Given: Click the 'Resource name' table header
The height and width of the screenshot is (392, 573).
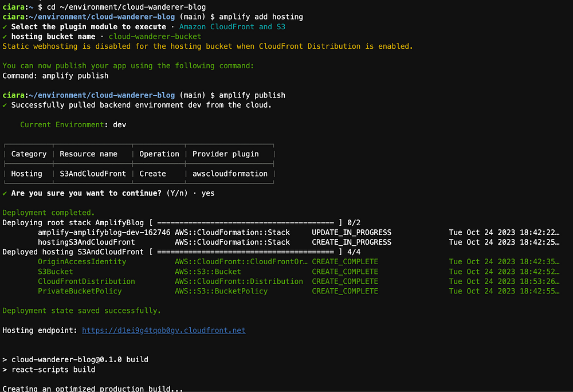Looking at the screenshot, I should pyautogui.click(x=88, y=154).
